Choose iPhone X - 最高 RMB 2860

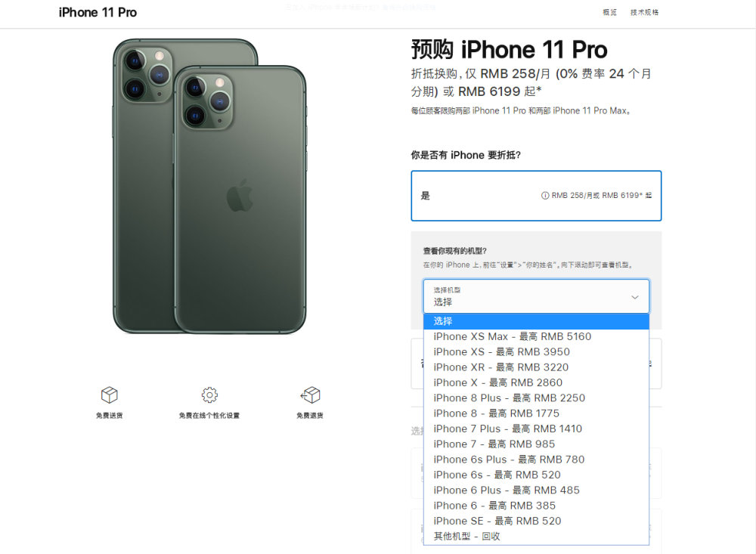point(536,383)
